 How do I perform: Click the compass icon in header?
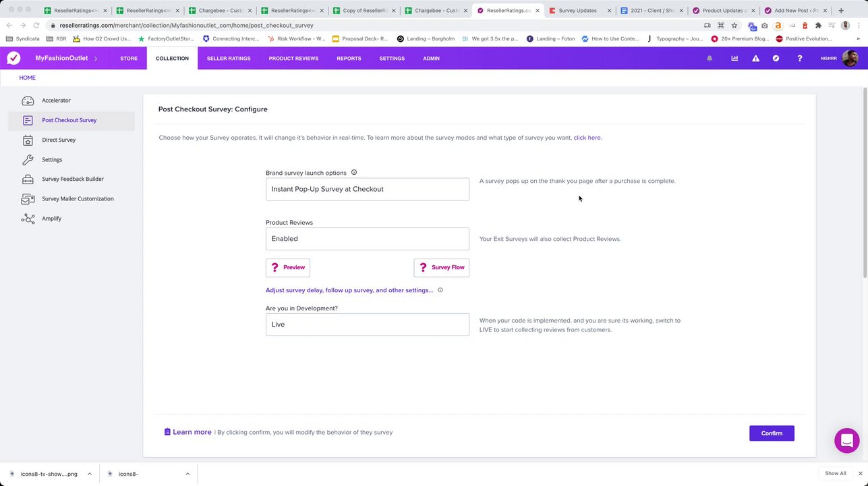coord(776,59)
